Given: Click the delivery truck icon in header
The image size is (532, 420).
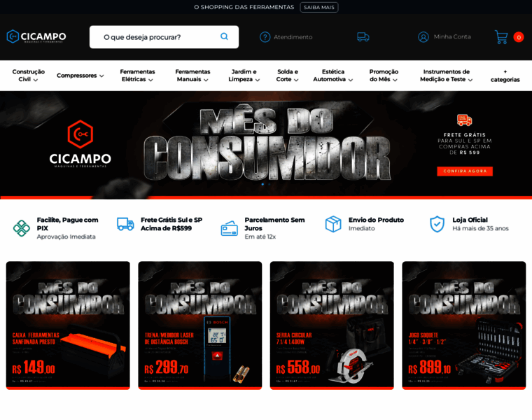Looking at the screenshot, I should click(363, 36).
